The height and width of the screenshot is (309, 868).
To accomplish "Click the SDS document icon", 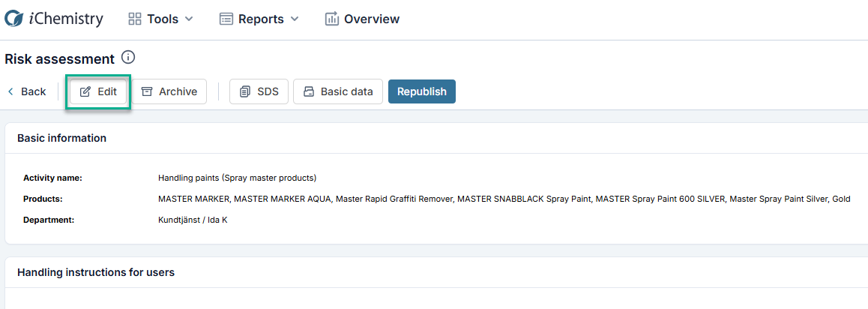I will pos(245,92).
